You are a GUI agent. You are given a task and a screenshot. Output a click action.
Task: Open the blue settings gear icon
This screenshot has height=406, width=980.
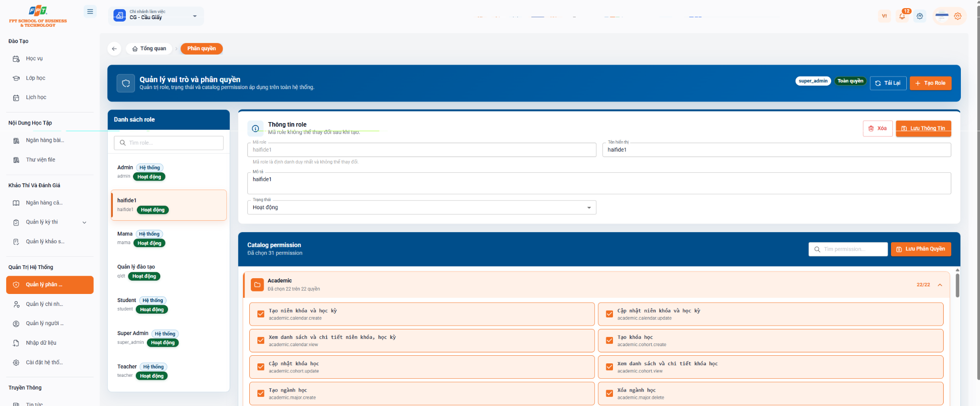920,16
